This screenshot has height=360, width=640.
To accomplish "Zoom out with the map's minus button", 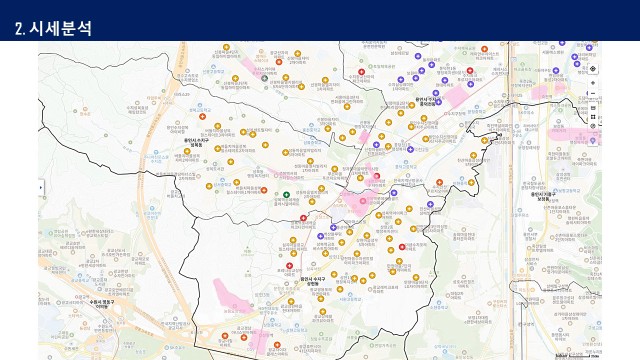I will point(593,93).
